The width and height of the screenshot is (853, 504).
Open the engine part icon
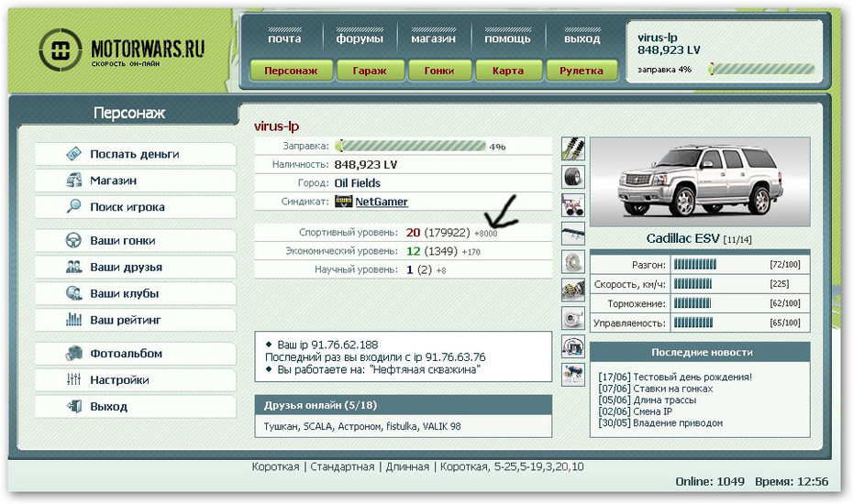click(x=573, y=290)
